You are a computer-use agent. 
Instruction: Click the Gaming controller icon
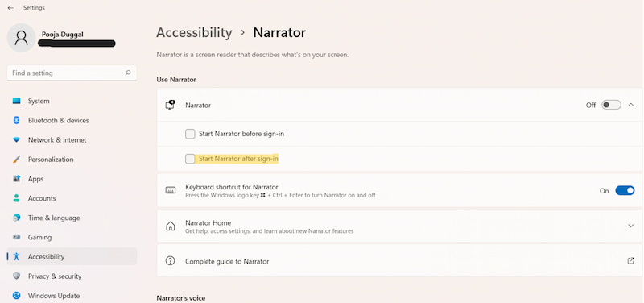point(16,237)
